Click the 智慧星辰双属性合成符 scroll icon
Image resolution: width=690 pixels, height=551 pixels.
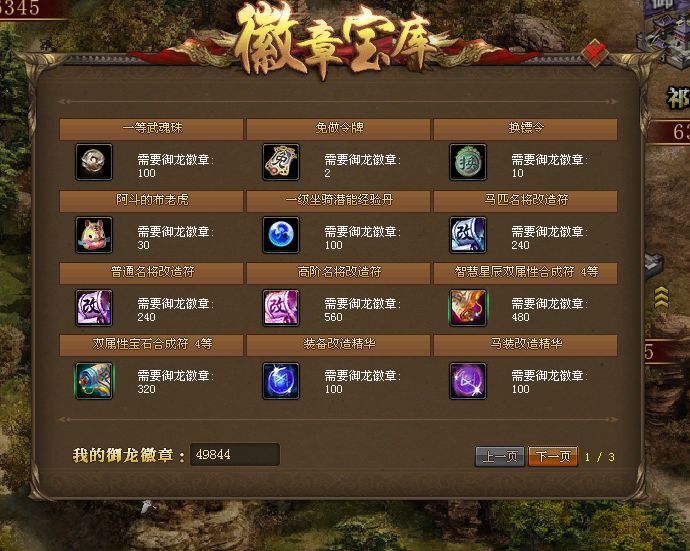468,307
